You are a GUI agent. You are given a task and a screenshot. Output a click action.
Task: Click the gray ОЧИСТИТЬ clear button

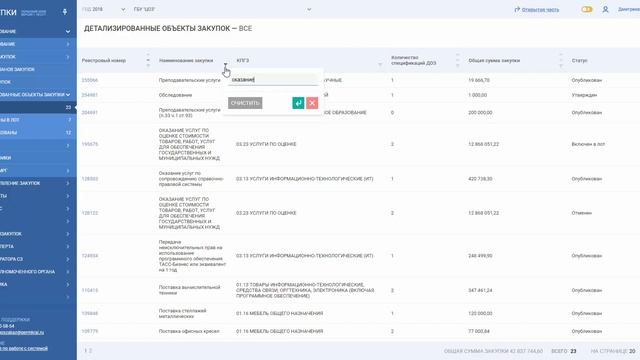coord(245,103)
